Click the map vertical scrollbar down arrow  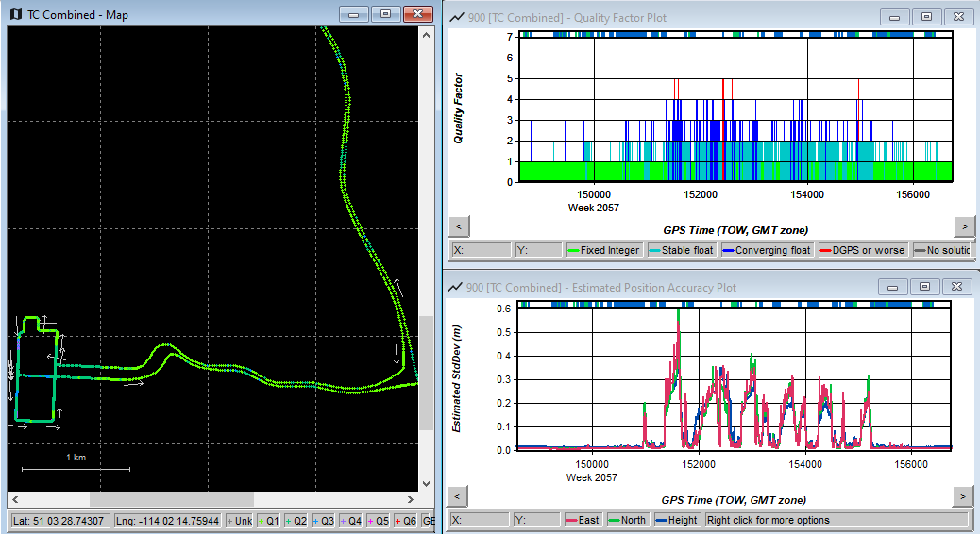[x=426, y=483]
